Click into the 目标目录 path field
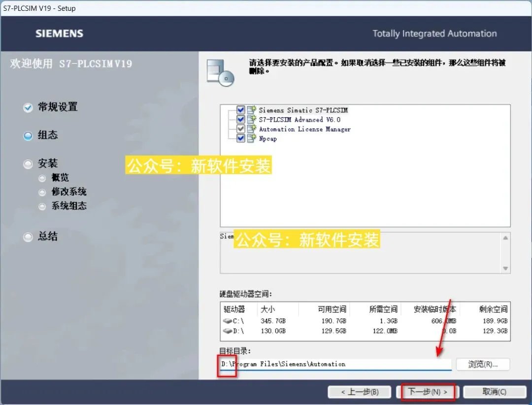Screen dimensions: 532x405 [x=335, y=364]
